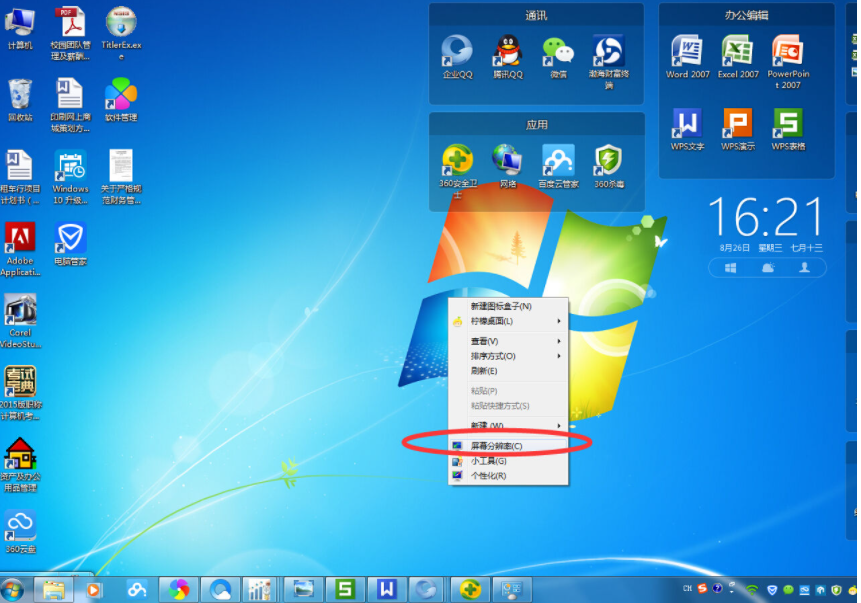The height and width of the screenshot is (603, 861).
Task: Open 考试宝典 desktop icon
Action: pyautogui.click(x=20, y=393)
